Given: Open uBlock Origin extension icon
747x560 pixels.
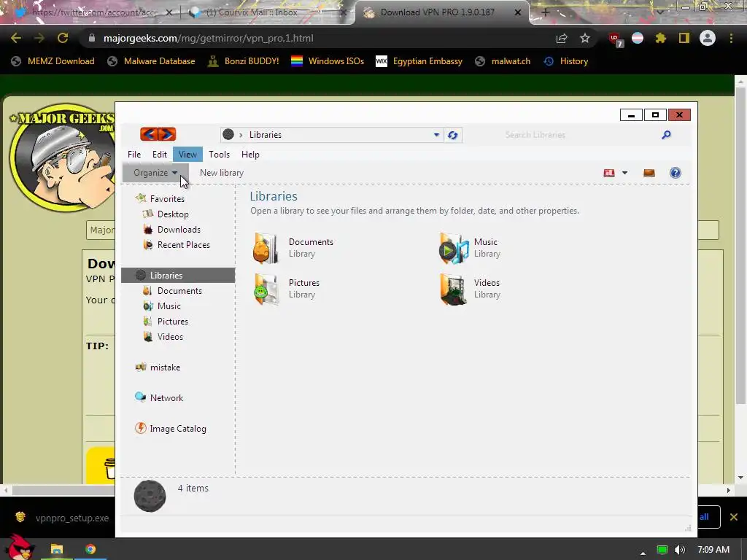Looking at the screenshot, I should 614,39.
